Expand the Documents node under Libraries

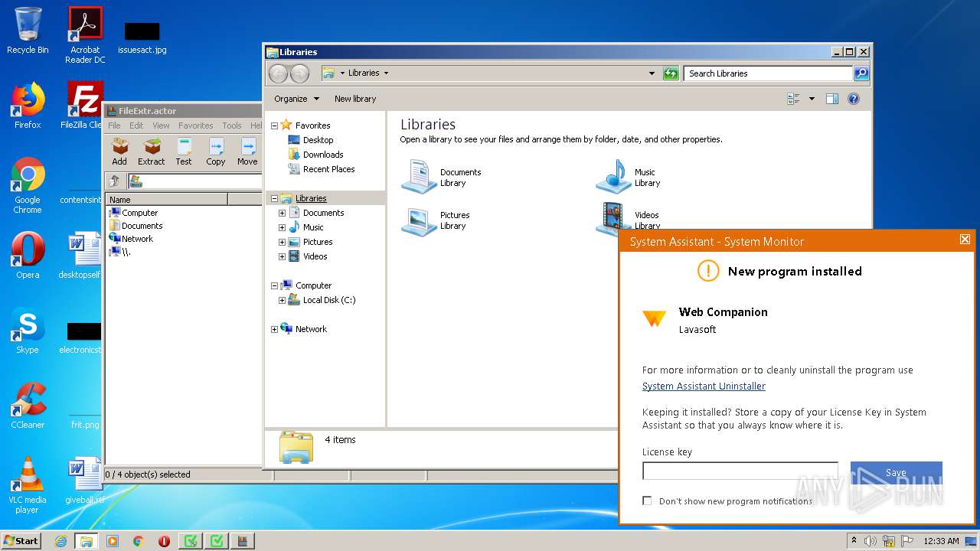tap(282, 213)
